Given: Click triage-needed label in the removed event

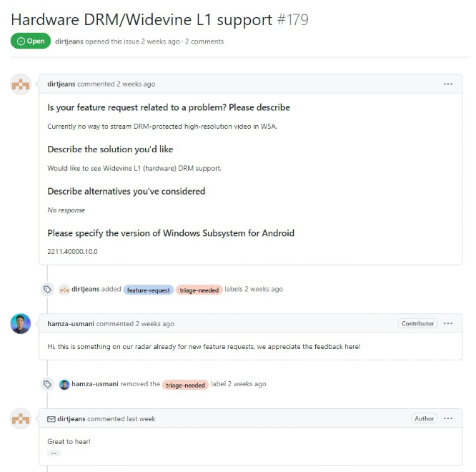Looking at the screenshot, I should (185, 385).
